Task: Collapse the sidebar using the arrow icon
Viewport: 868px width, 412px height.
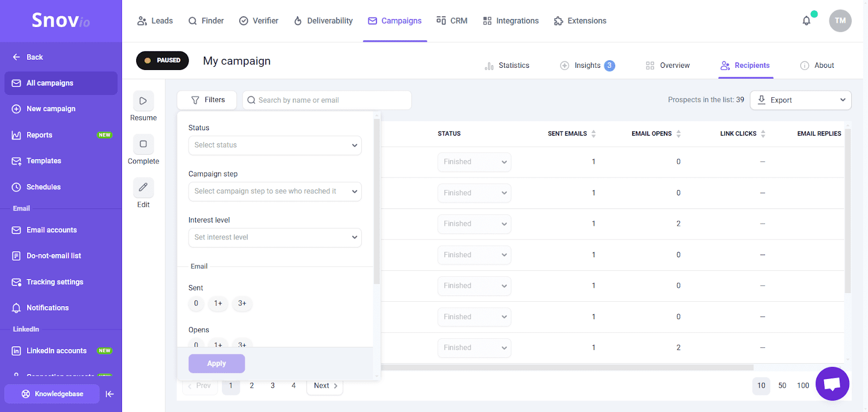Action: (110, 394)
